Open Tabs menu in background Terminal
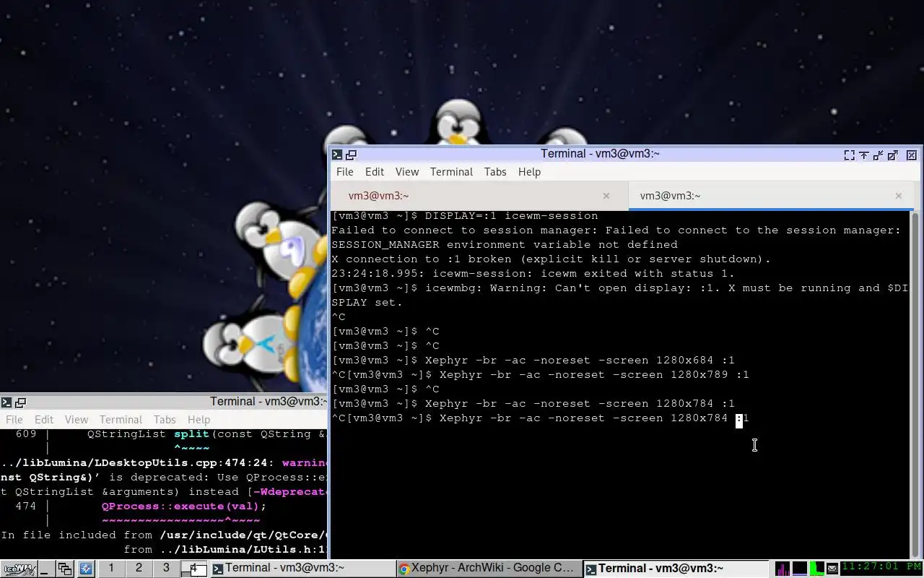This screenshot has width=924, height=578. click(x=165, y=420)
